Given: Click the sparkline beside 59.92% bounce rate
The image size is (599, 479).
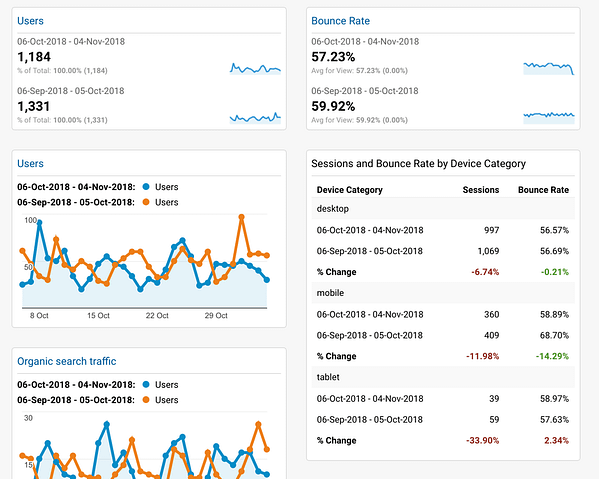Looking at the screenshot, I should [549, 118].
